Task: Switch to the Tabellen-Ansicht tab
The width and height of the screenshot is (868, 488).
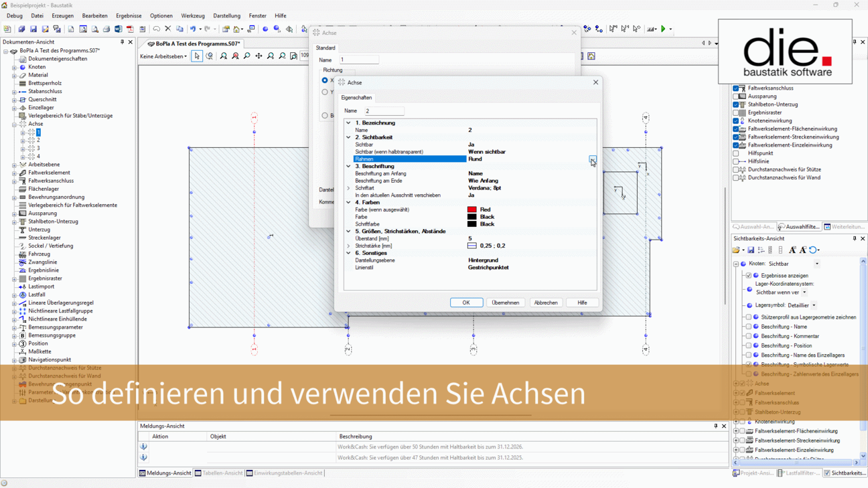Action: pyautogui.click(x=218, y=473)
